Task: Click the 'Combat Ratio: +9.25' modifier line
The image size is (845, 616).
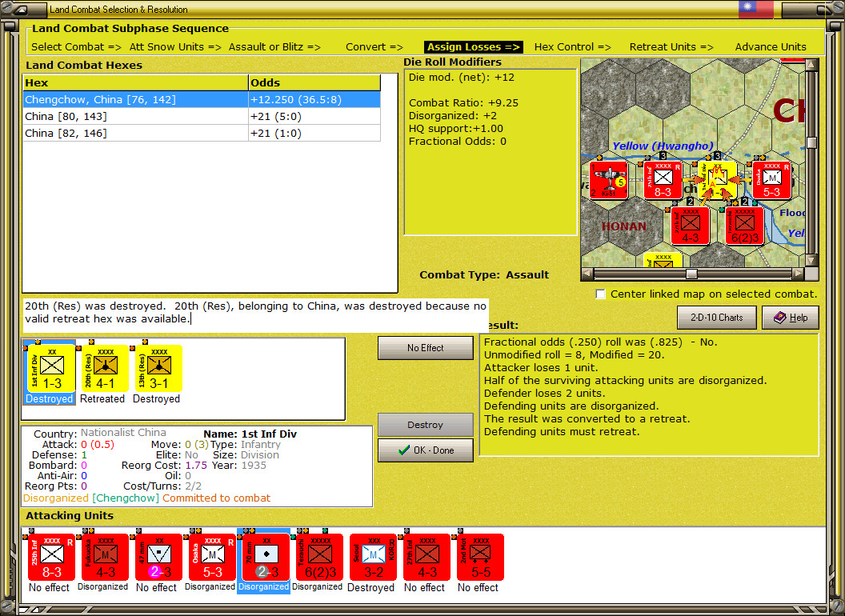Action: [463, 103]
